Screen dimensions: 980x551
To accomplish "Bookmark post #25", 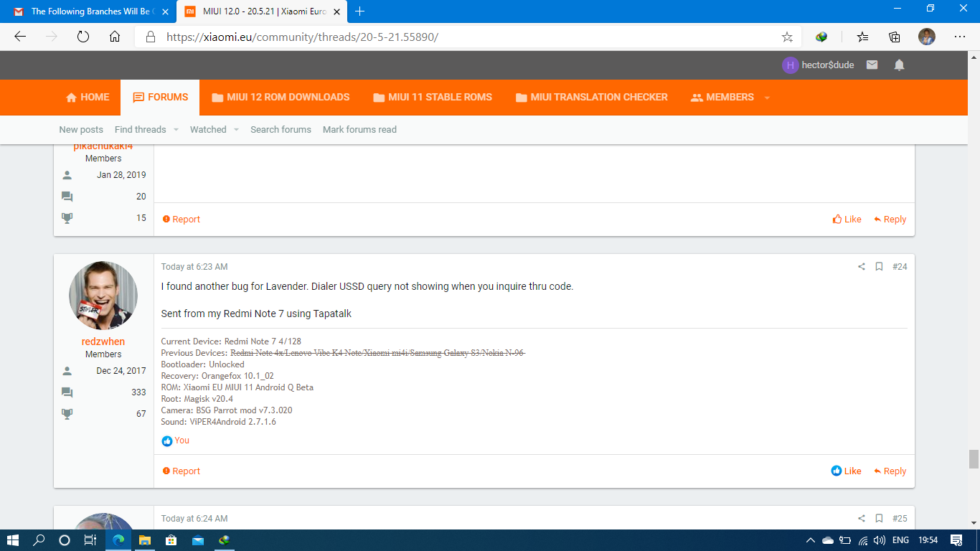I will click(879, 519).
